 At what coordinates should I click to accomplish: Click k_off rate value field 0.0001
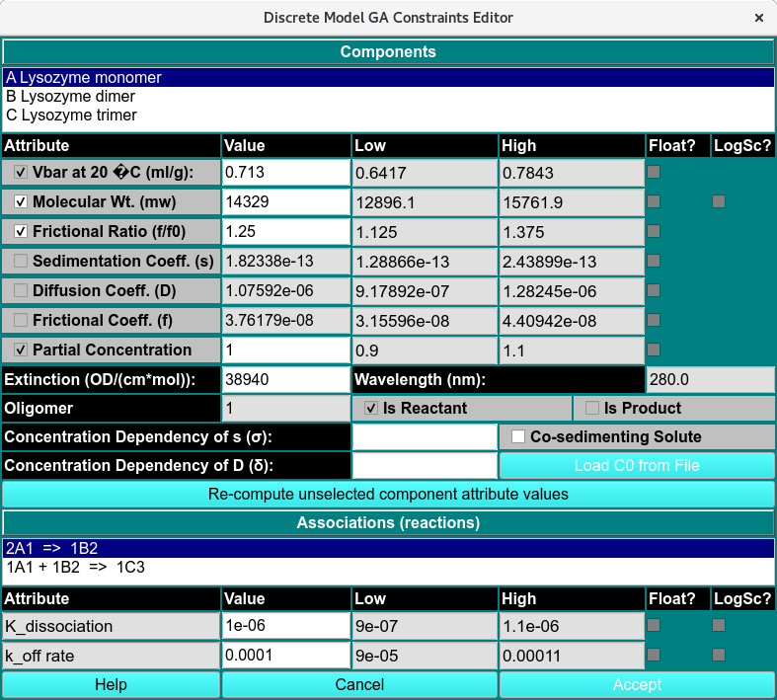pos(286,656)
